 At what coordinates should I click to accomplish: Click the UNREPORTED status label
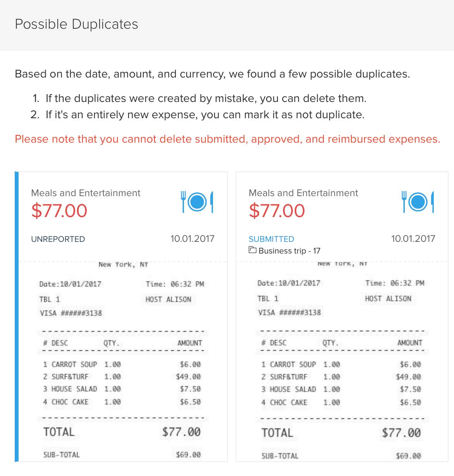tap(58, 239)
